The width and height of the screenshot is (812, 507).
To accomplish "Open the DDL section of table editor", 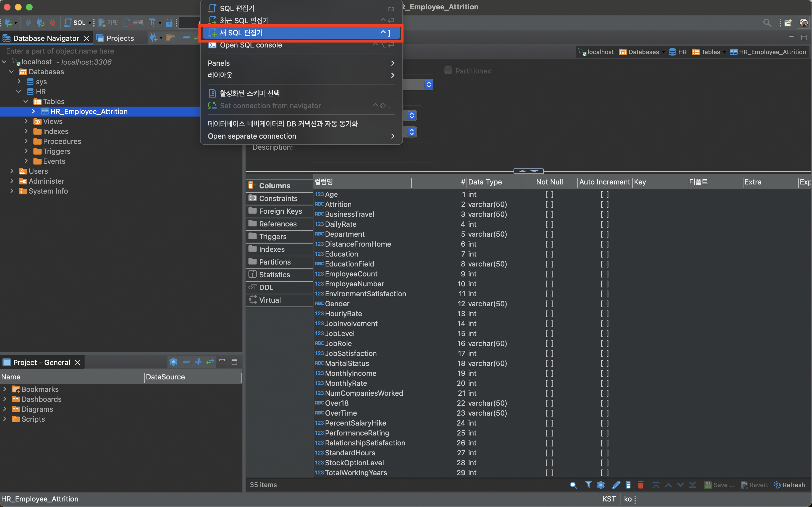I will (266, 287).
